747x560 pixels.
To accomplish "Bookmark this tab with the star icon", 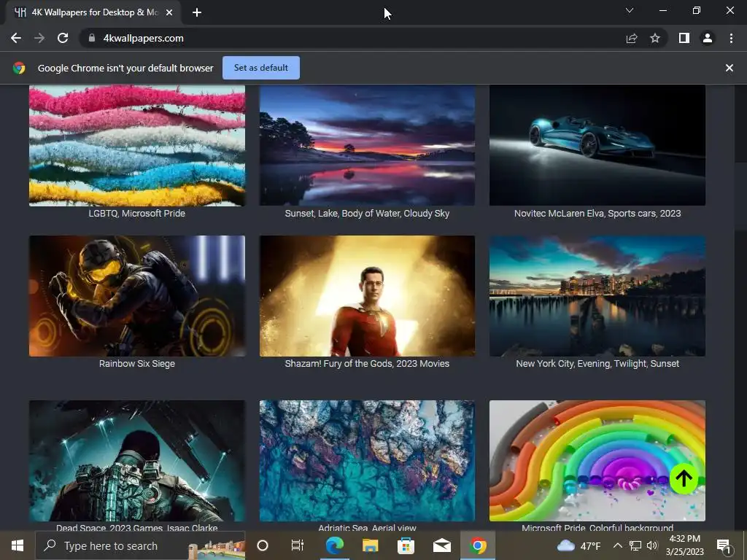I will [655, 38].
